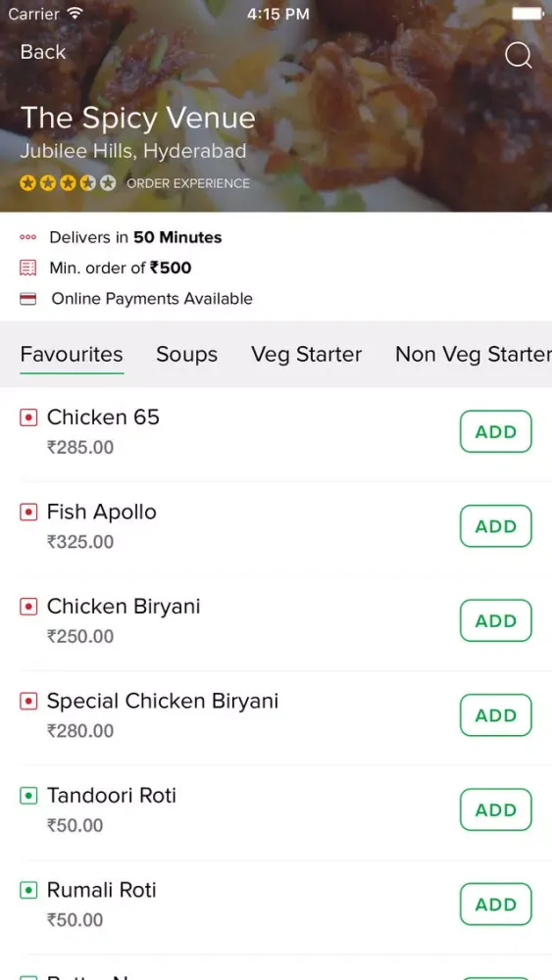Select the Non Veg Starter tab
This screenshot has width=552, height=980.
pyautogui.click(x=474, y=355)
